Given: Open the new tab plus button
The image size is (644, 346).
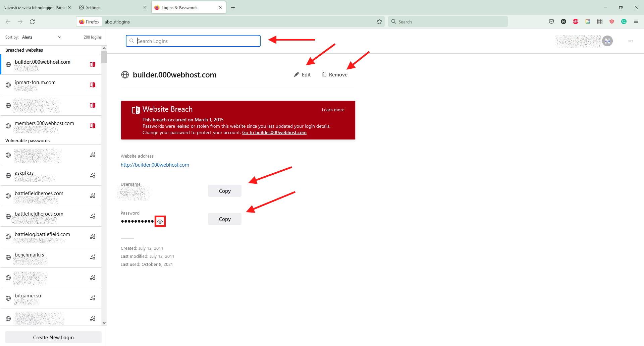Looking at the screenshot, I should point(233,8).
